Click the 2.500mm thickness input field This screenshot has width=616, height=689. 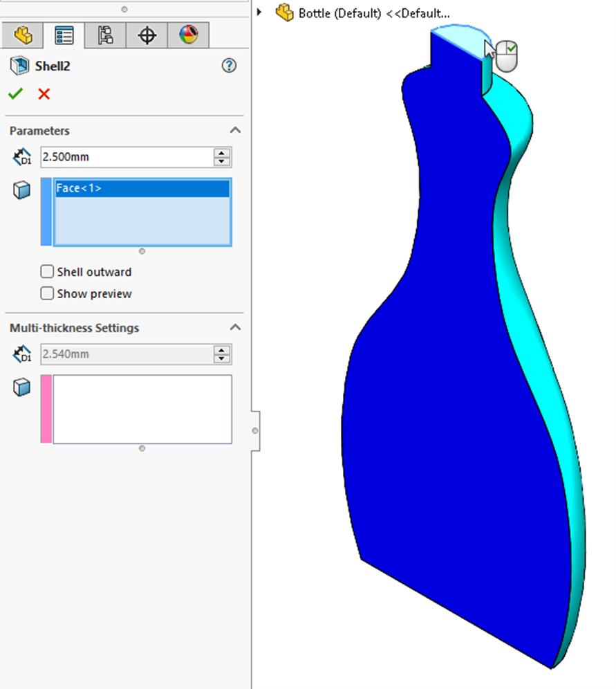point(126,157)
